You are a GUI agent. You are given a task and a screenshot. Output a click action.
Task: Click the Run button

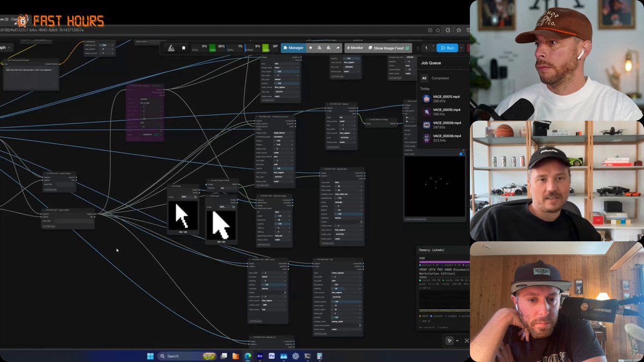pos(447,48)
